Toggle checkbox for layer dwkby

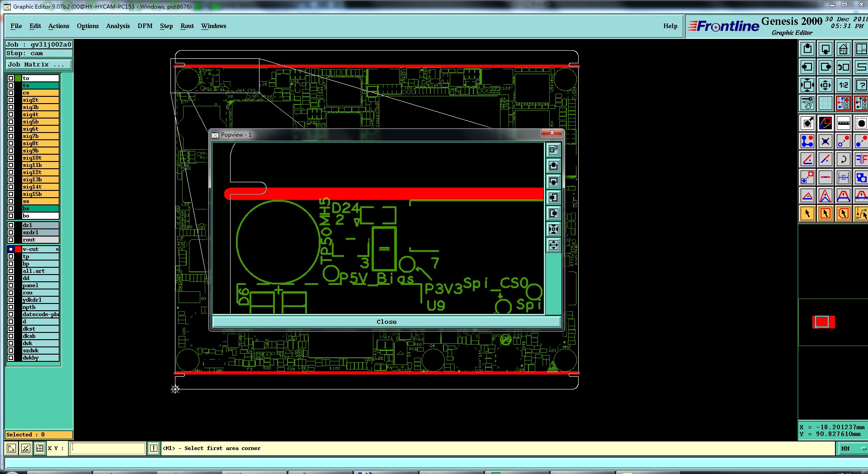tap(11, 358)
